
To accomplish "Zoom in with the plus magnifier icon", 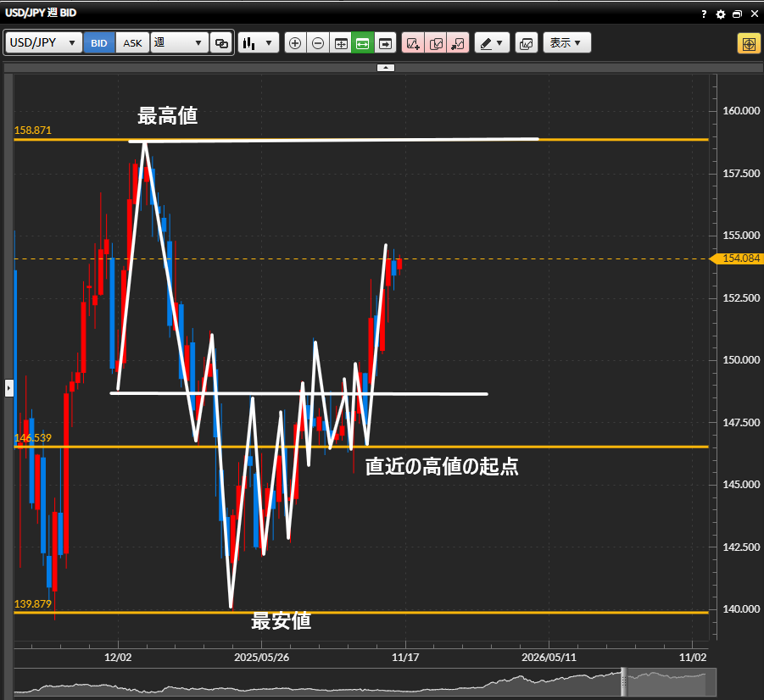I will tap(295, 43).
